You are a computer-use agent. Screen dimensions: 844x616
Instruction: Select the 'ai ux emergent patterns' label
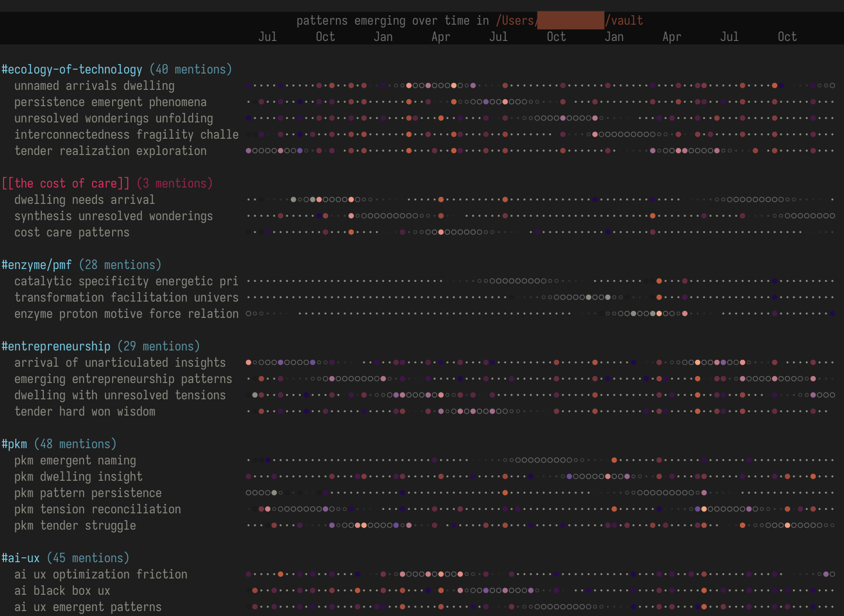[x=88, y=607]
